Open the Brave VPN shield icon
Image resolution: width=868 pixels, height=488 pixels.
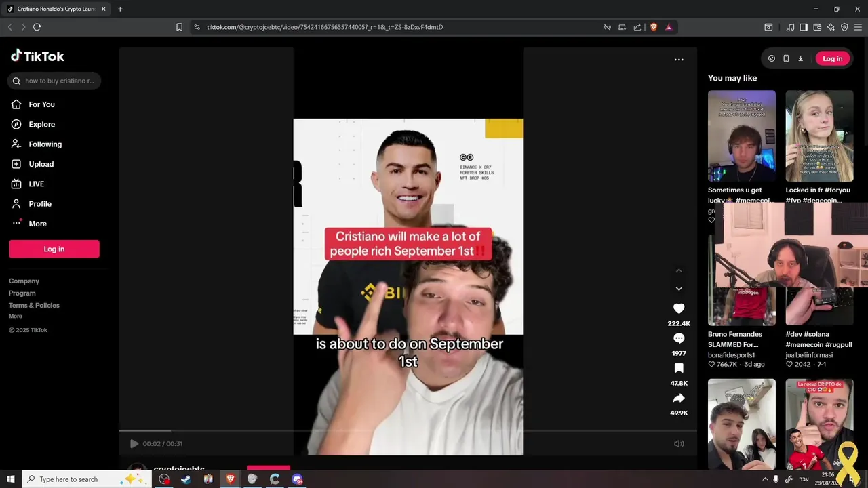pos(844,27)
